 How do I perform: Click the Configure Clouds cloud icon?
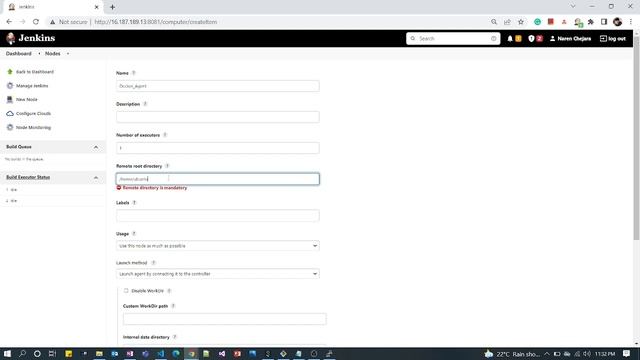[10, 113]
